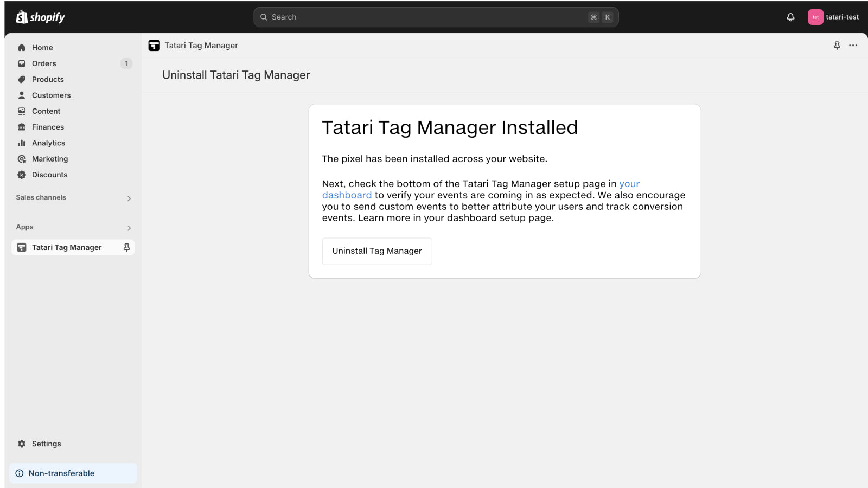Click the Discounts badge icon
This screenshot has width=868, height=488.
click(22, 175)
